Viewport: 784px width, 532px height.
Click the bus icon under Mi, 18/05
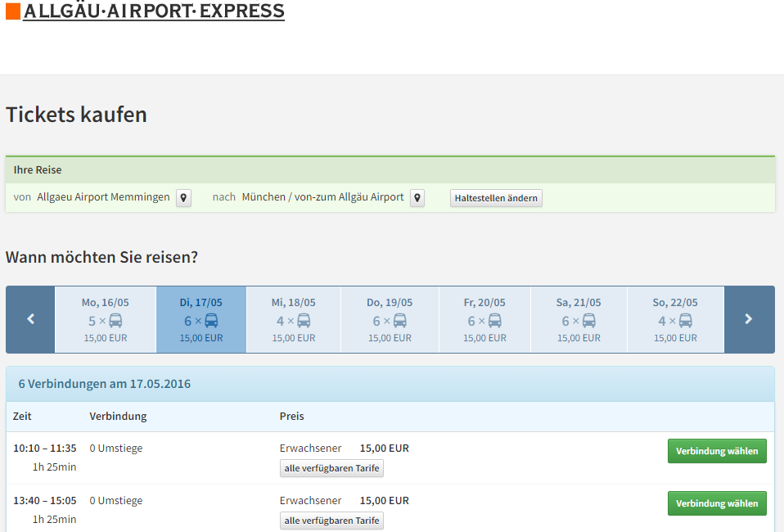(304, 321)
